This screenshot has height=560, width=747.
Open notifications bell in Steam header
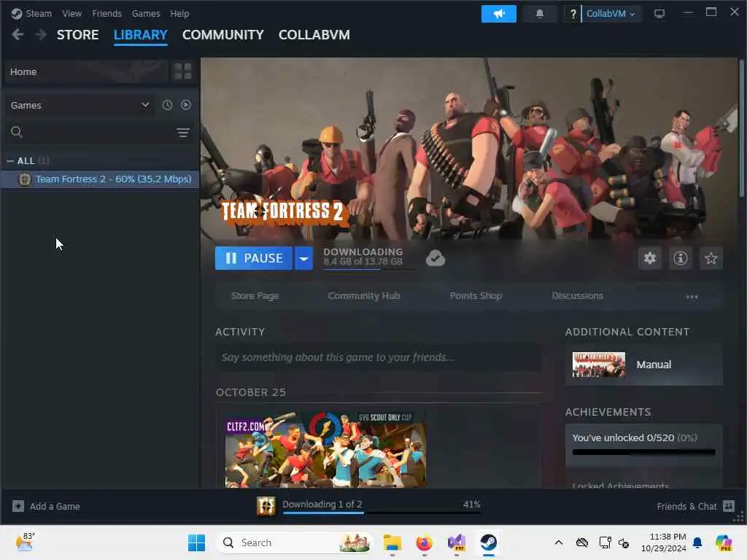tap(539, 13)
